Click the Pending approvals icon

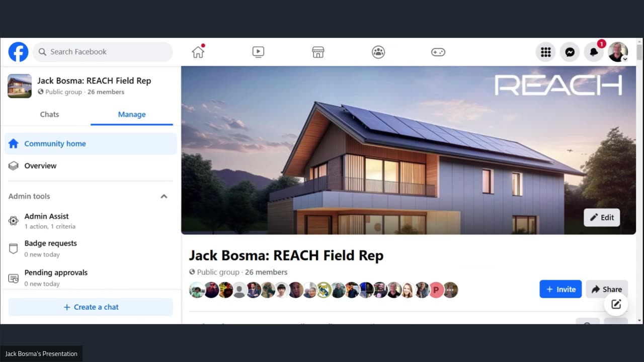14,278
